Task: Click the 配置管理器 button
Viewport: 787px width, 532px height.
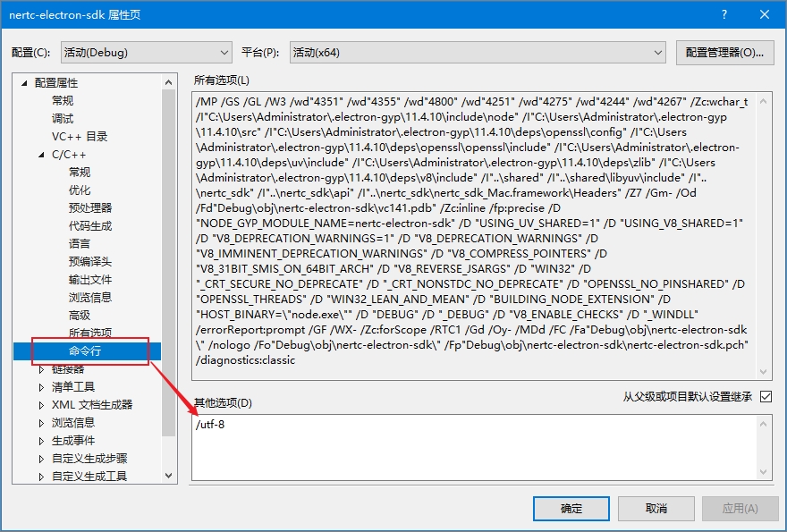Action: point(724,53)
